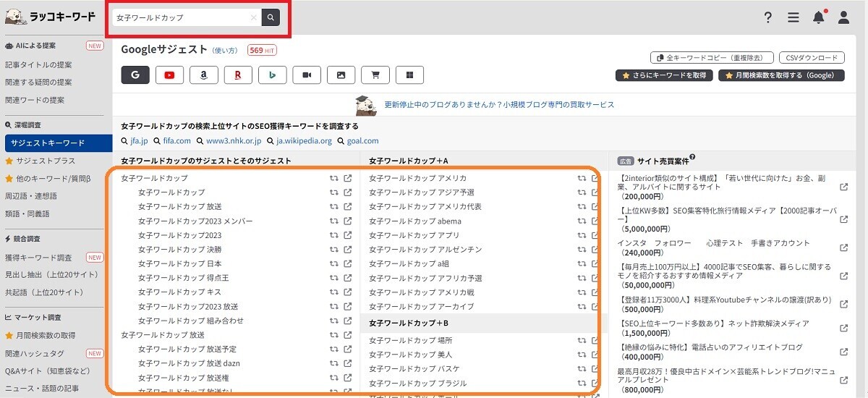Click keyword 女子ワールドカップ2023 メンバー
The height and width of the screenshot is (398, 868).
click(x=195, y=221)
